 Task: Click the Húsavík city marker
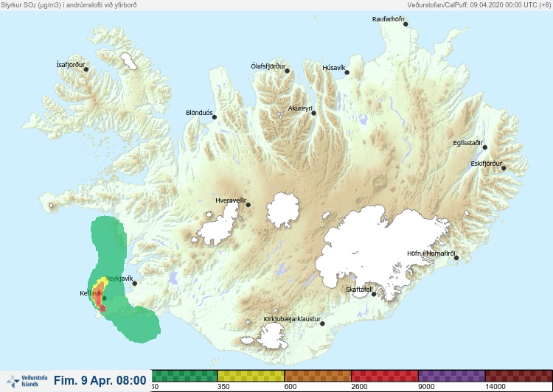347,73
